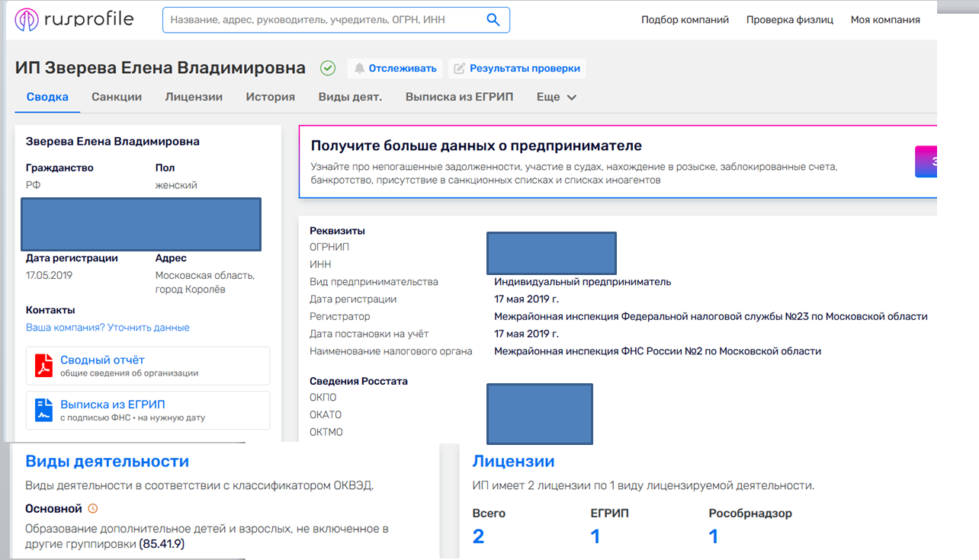Click the tax authority ФНС России №2 text
Viewport: 979px width, 560px height.
[657, 351]
